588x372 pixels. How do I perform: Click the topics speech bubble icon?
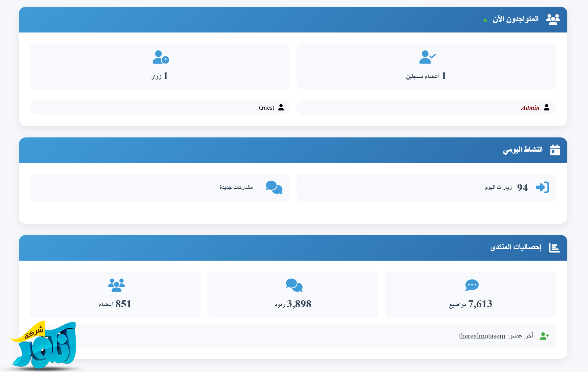click(x=472, y=285)
